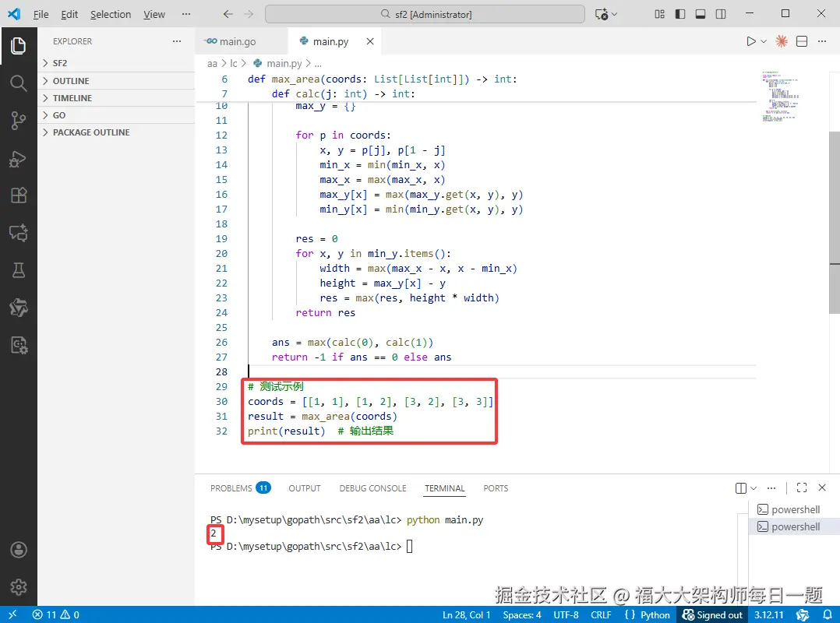
Task: Click 'aa' breadcrumb segment
Action: point(212,63)
